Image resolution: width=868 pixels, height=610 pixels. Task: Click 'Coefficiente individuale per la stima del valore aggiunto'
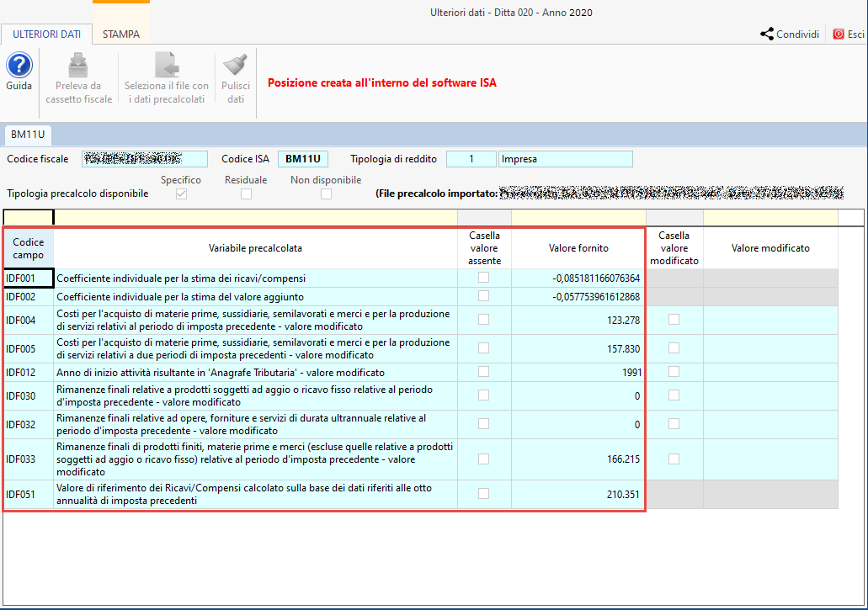coord(180,297)
